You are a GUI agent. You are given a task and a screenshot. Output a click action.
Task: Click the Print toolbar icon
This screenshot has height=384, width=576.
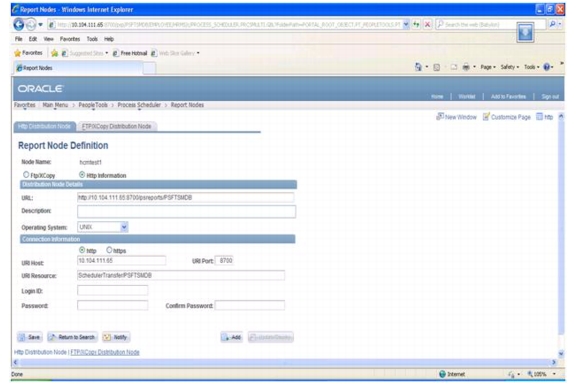point(466,67)
